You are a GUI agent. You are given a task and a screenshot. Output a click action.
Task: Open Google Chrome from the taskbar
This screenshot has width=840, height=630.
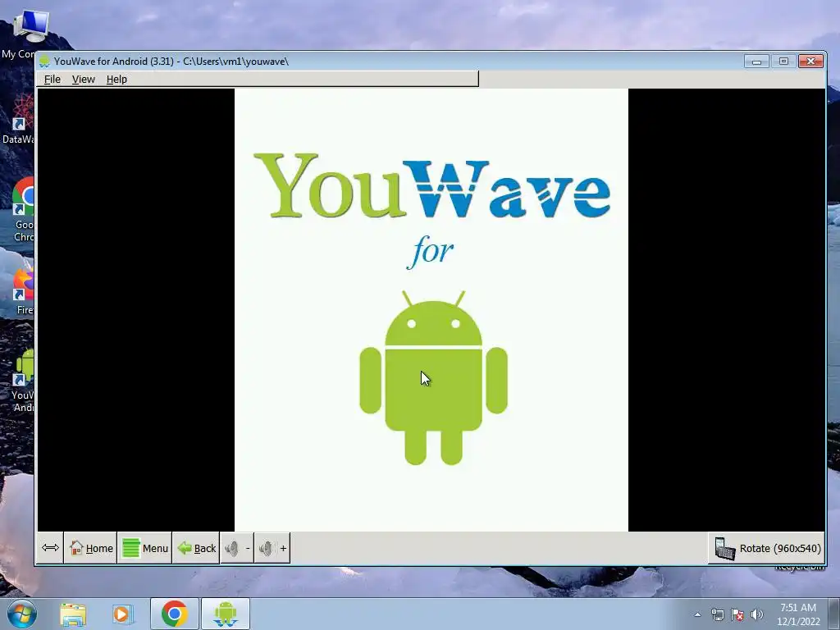point(174,614)
